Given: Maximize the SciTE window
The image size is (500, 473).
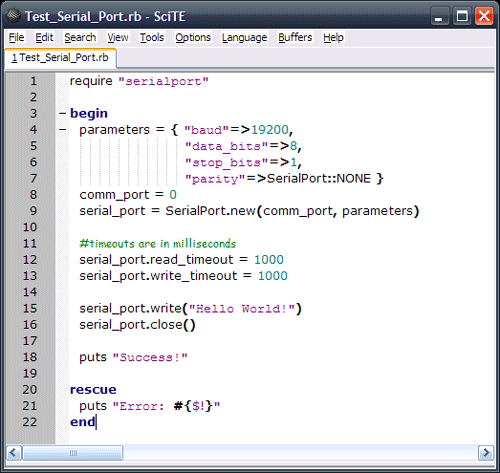Looking at the screenshot, I should click(462, 16).
